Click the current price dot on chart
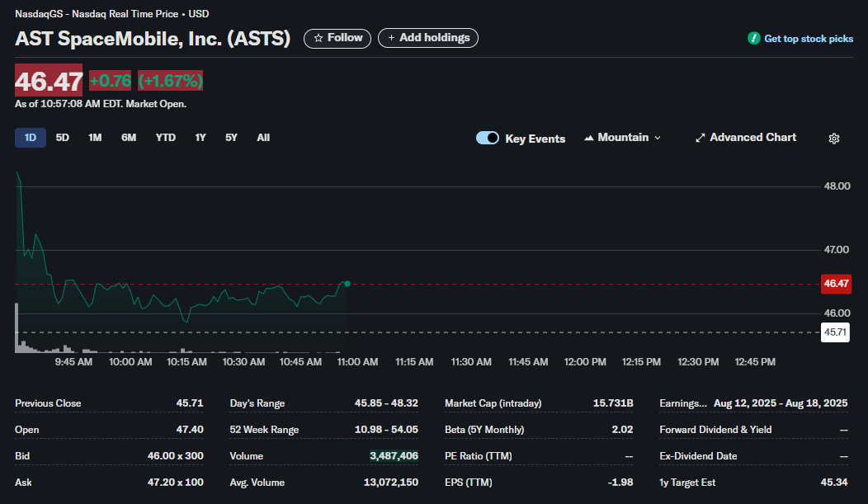868x504 pixels. point(347,284)
